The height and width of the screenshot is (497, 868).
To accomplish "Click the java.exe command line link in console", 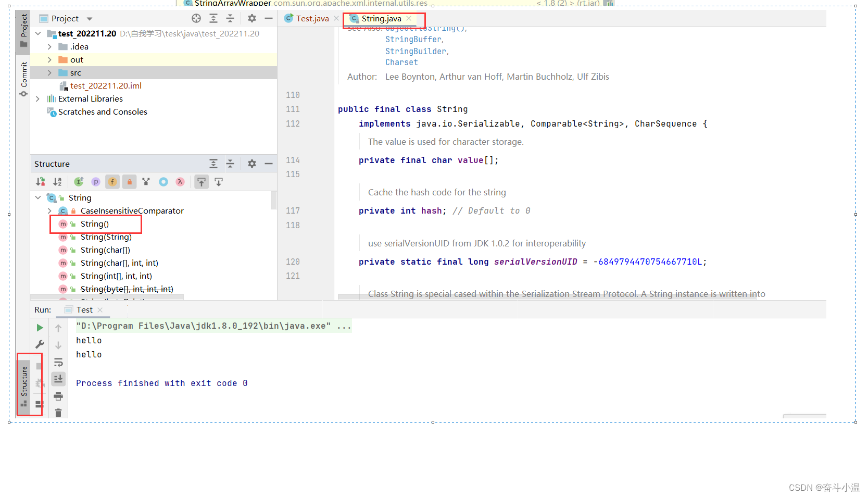I will 213,326.
